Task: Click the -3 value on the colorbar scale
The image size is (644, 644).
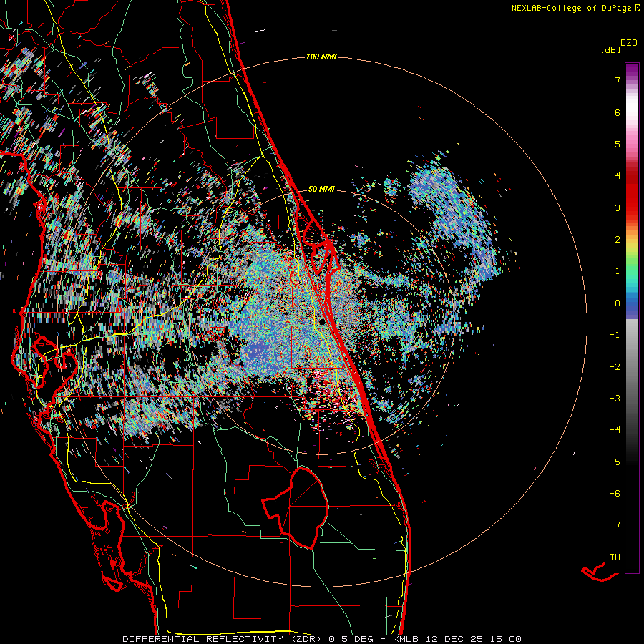Action: click(615, 399)
